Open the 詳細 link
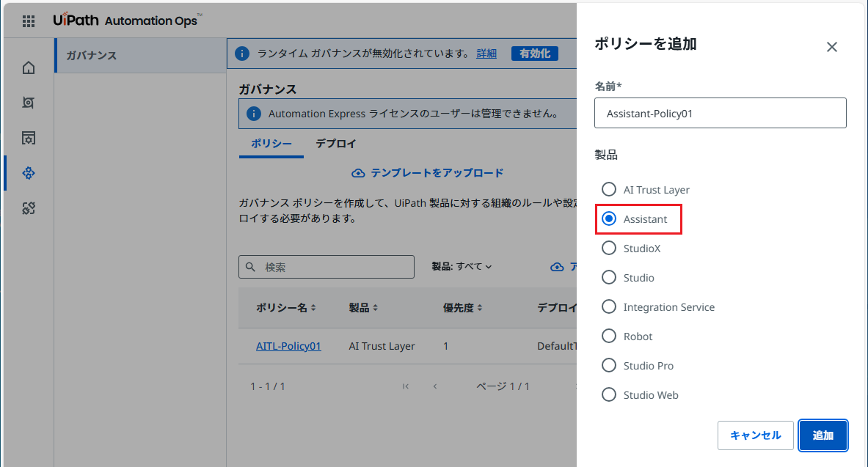The width and height of the screenshot is (868, 467). click(486, 54)
